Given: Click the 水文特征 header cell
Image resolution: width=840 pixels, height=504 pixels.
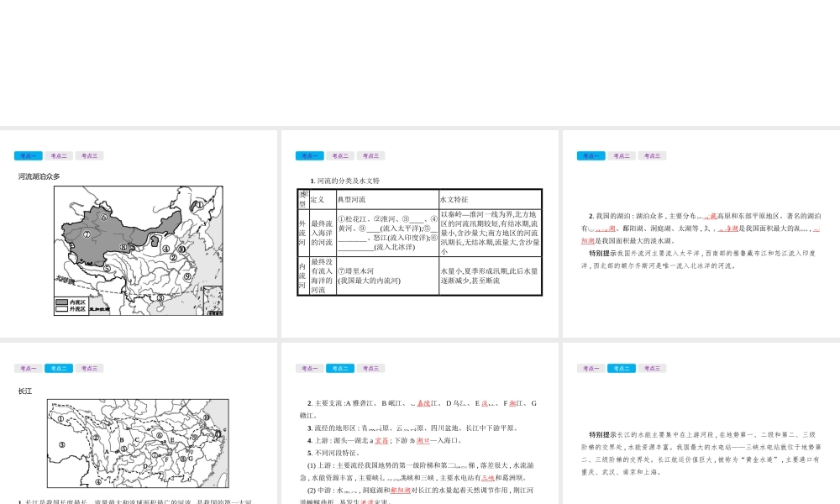Looking at the screenshot, I should 491,199.
